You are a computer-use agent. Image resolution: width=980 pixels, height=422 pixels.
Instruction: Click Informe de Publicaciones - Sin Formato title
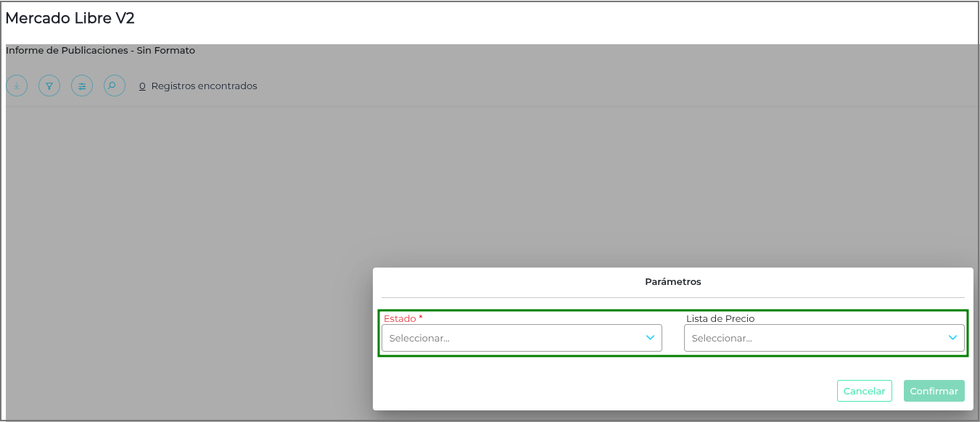click(100, 51)
